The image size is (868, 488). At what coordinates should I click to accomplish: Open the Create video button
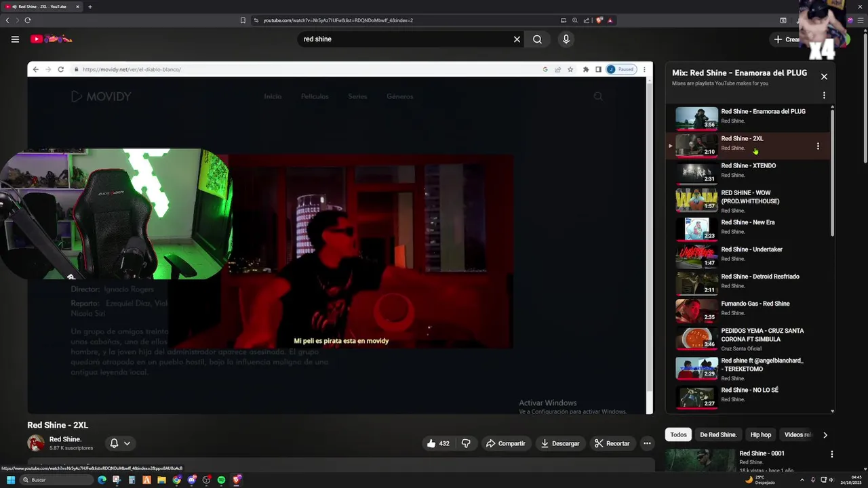(787, 39)
